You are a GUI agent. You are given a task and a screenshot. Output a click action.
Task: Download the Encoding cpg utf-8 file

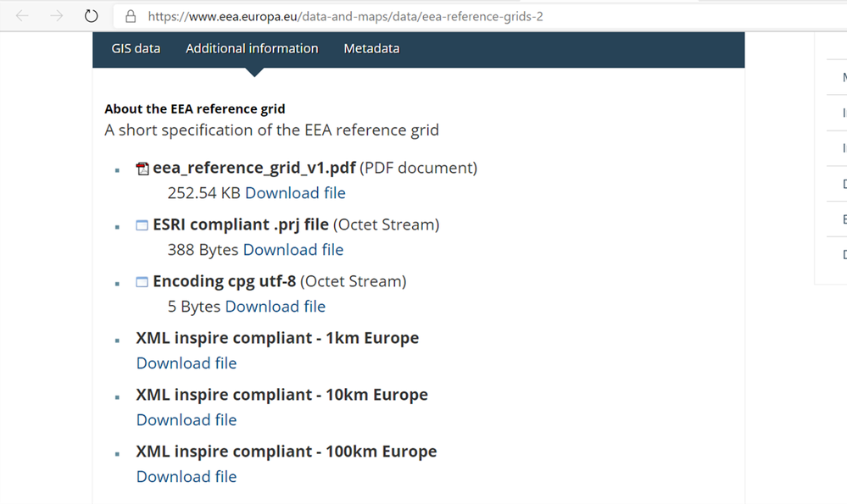(x=276, y=307)
